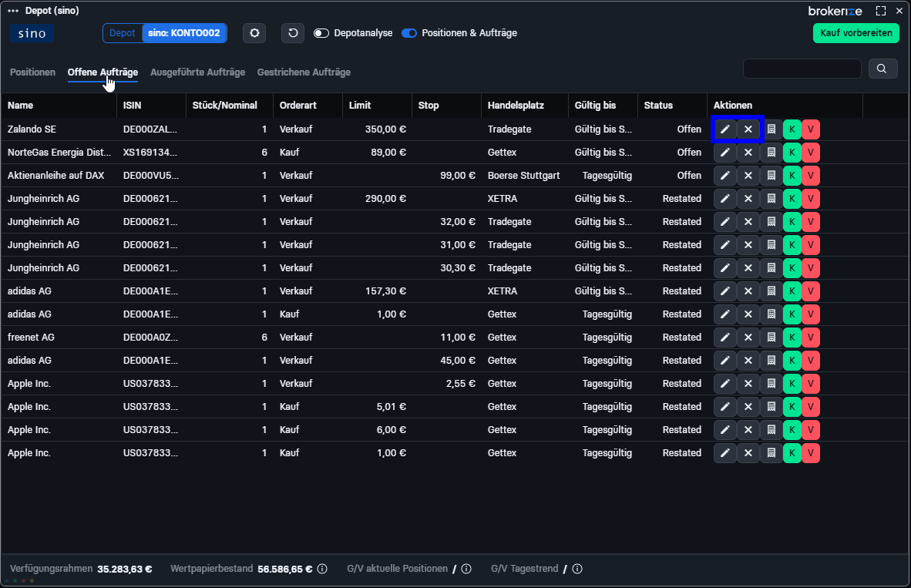
Task: Open the sino: KONTO002 depot selector
Action: [x=184, y=33]
